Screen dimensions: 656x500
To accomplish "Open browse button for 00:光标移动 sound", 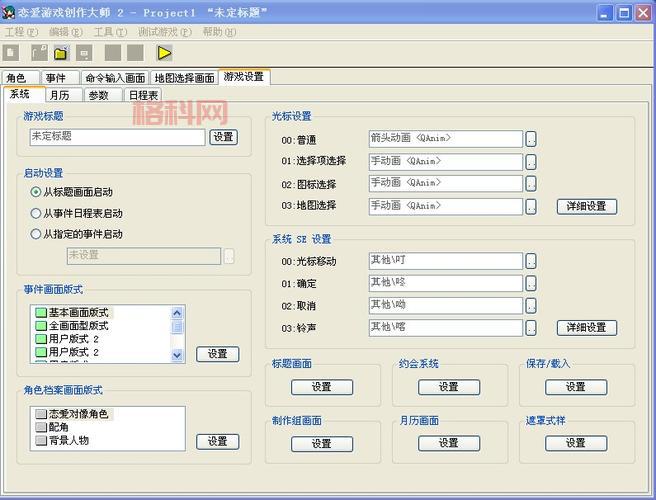I will 531,261.
